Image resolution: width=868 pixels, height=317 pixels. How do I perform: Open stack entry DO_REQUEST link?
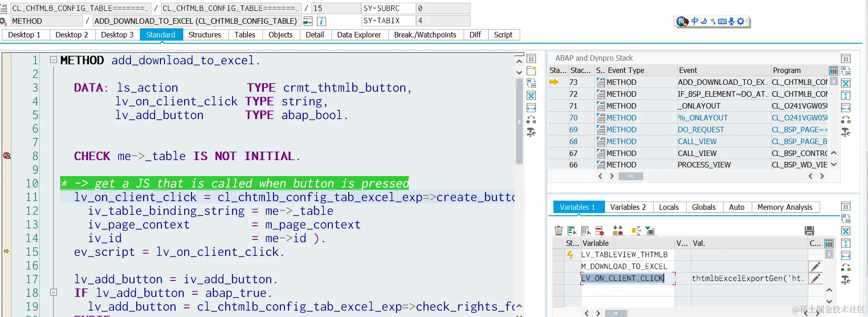click(x=701, y=130)
